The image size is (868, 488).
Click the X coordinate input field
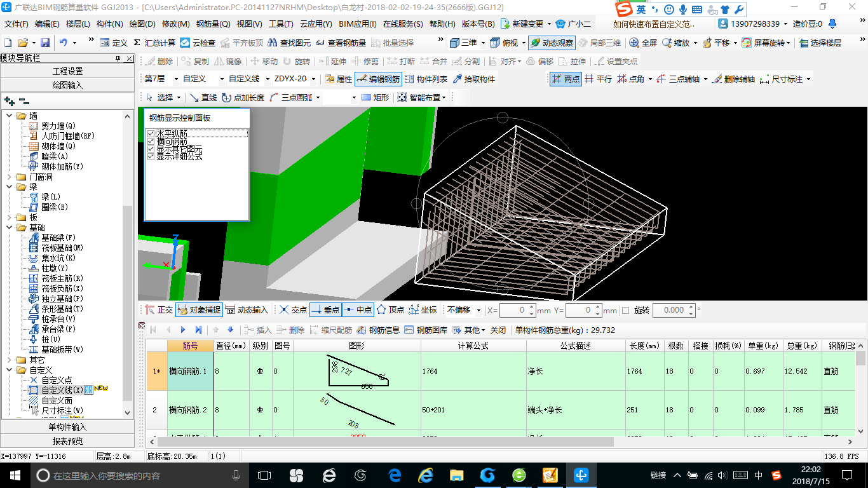pos(517,310)
